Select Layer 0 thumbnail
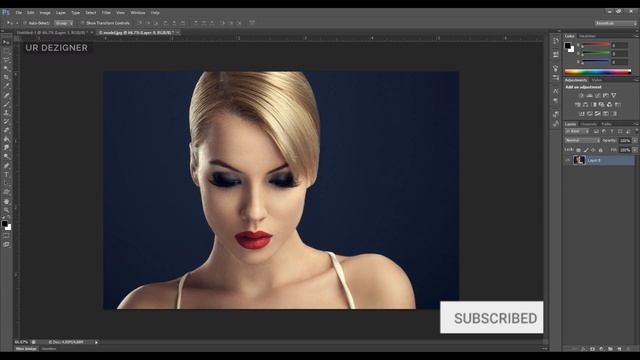This screenshot has width=640, height=360. point(579,160)
